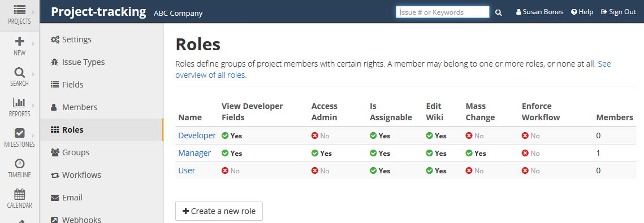644x223 pixels.
Task: Click the Access Admin column header
Action: click(325, 112)
